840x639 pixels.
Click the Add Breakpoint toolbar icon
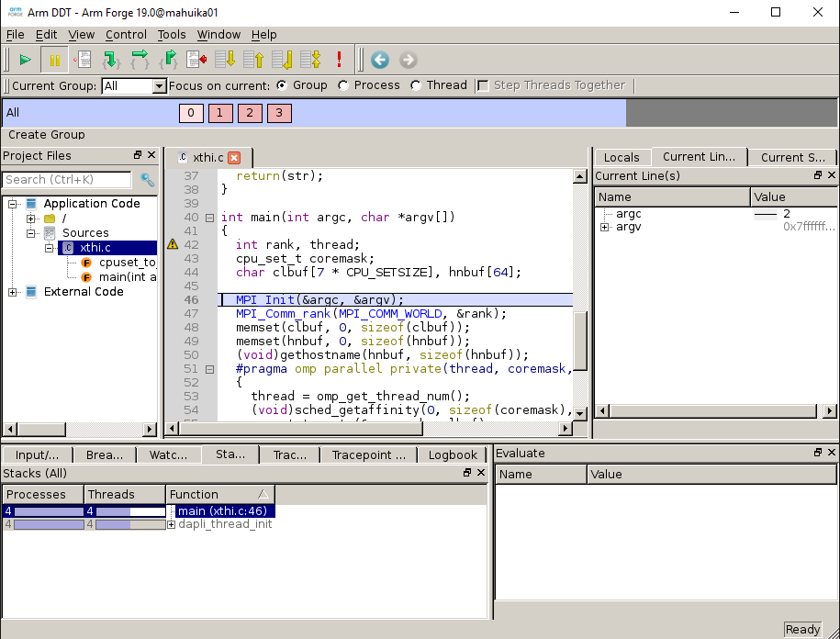pos(83,59)
